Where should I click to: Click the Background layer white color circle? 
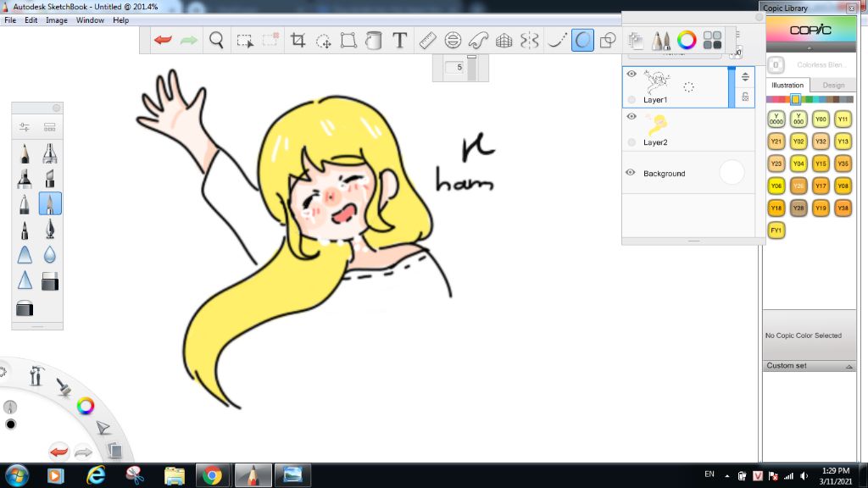coord(732,173)
